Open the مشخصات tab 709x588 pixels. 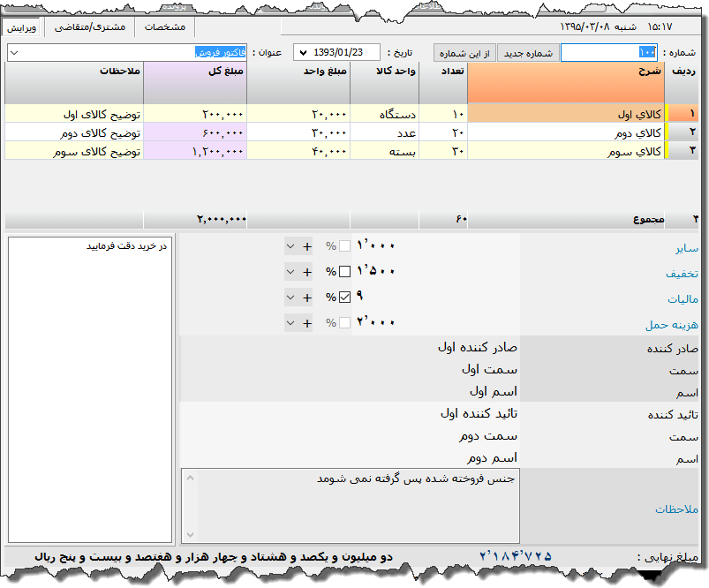pyautogui.click(x=165, y=27)
